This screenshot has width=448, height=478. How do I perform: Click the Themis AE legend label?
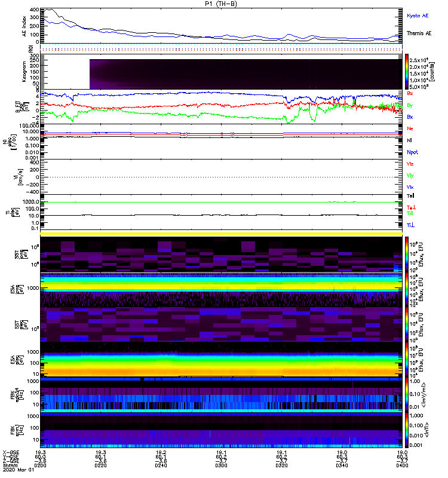(x=419, y=33)
